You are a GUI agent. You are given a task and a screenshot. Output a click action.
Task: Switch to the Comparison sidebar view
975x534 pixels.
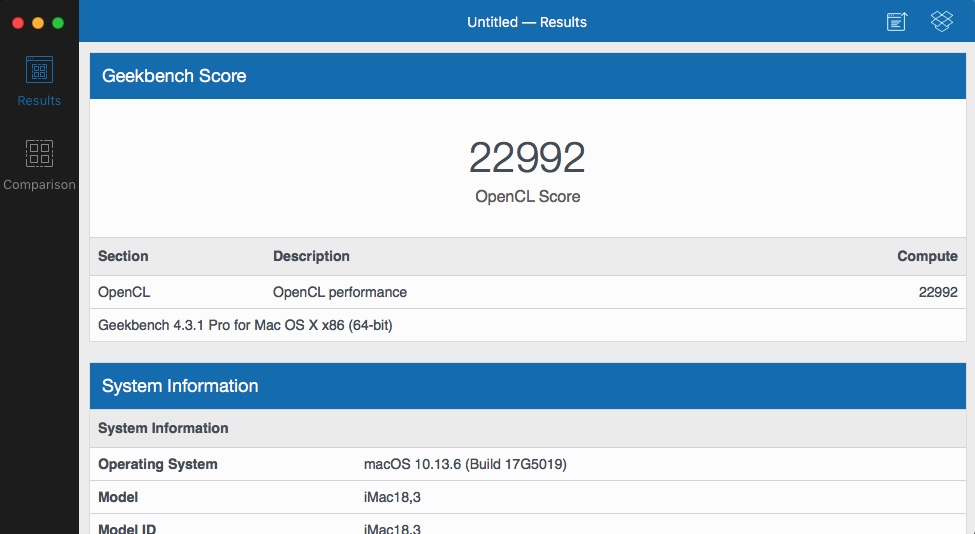pyautogui.click(x=39, y=165)
